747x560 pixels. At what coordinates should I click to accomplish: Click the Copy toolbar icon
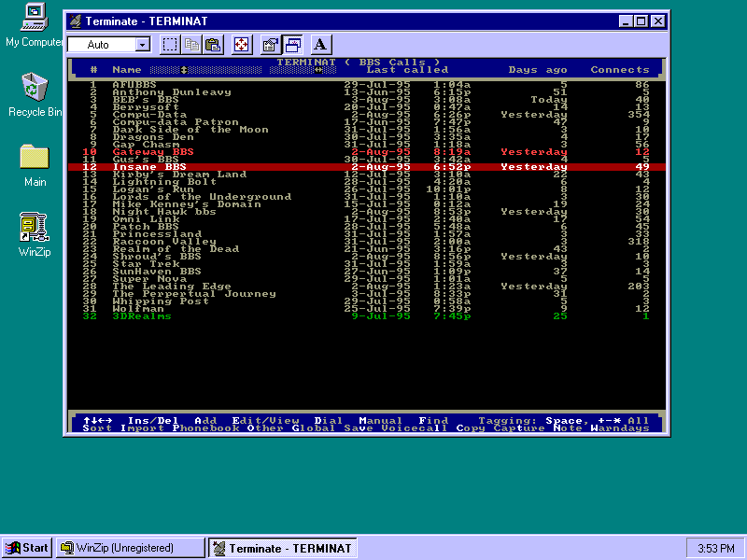pyautogui.click(x=192, y=45)
